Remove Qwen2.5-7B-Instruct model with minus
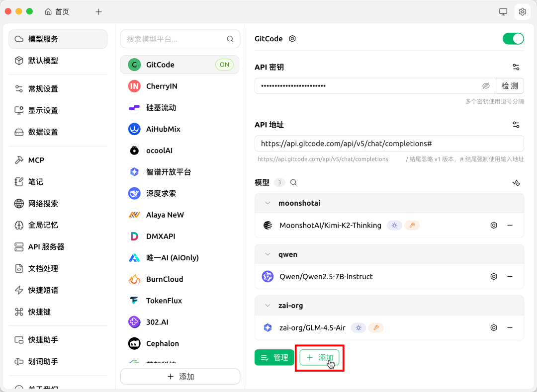The height and width of the screenshot is (392, 537). [x=510, y=276]
